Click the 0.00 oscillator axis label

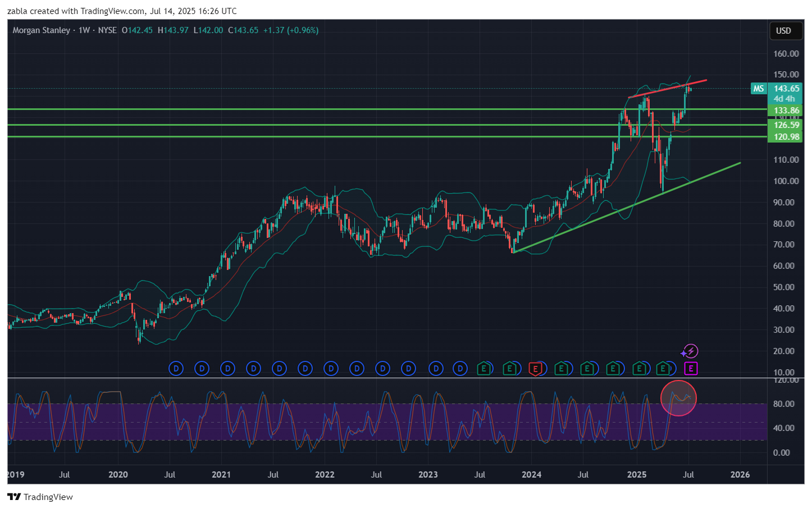(x=782, y=452)
